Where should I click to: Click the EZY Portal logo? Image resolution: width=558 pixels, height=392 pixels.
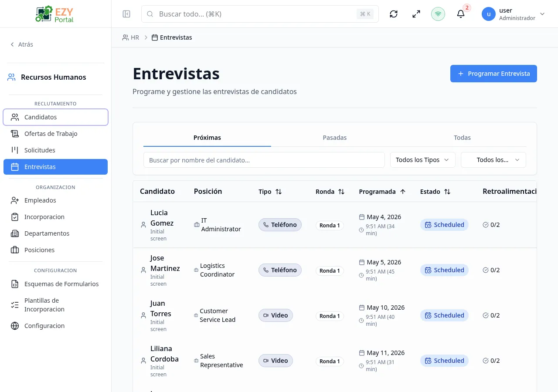[55, 14]
